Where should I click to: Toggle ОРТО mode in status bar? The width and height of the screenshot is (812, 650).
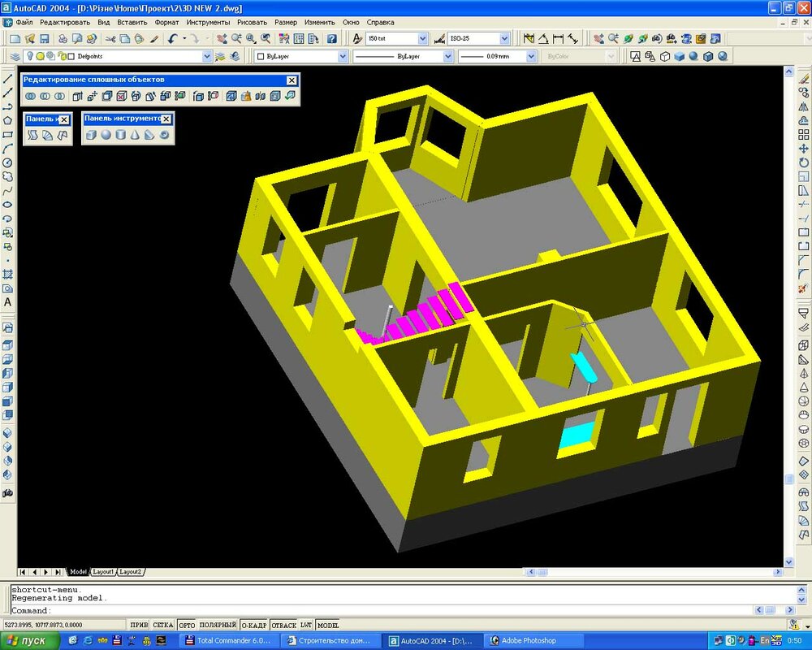187,625
